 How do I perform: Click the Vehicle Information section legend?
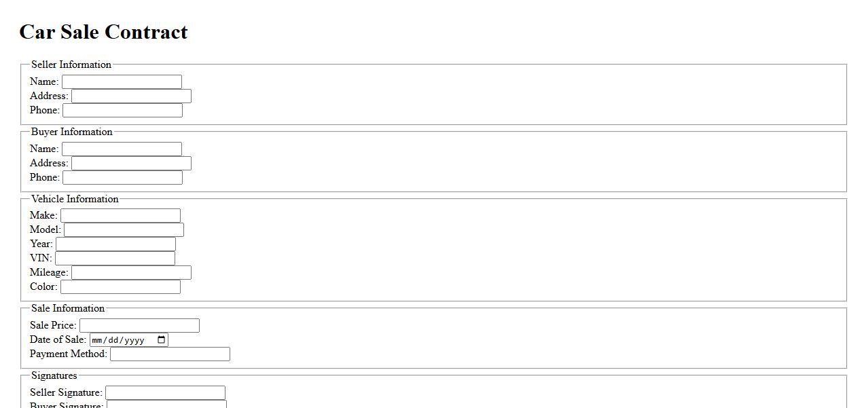pyautogui.click(x=75, y=199)
